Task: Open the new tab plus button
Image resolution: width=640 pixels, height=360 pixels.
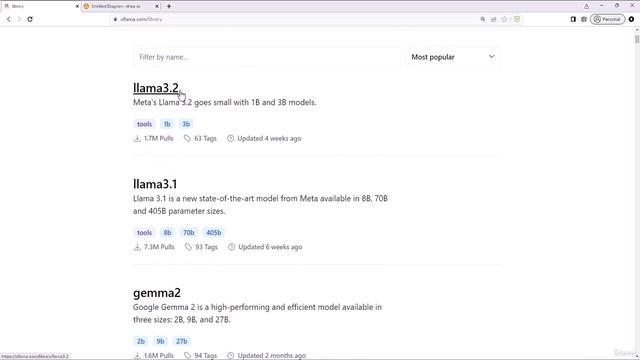Action: click(x=169, y=6)
